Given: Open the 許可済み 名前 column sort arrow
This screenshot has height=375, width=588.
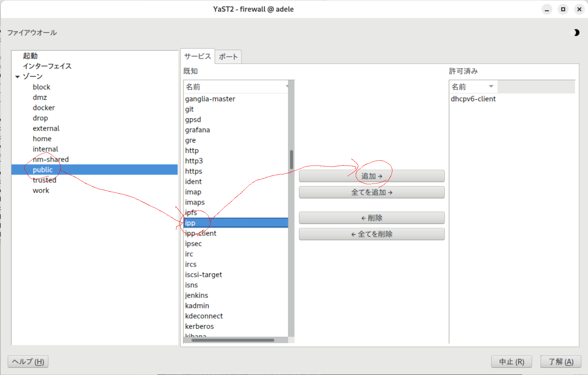Looking at the screenshot, I should click(x=491, y=87).
